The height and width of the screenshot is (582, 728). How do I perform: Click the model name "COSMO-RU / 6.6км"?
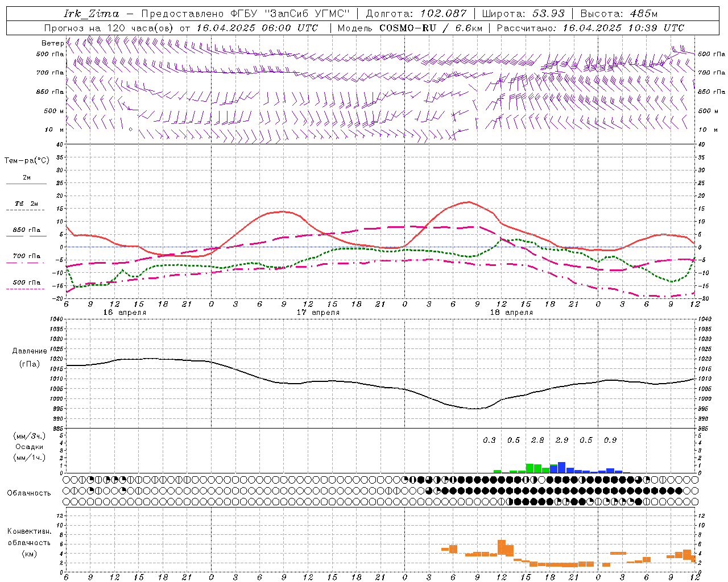431,28
